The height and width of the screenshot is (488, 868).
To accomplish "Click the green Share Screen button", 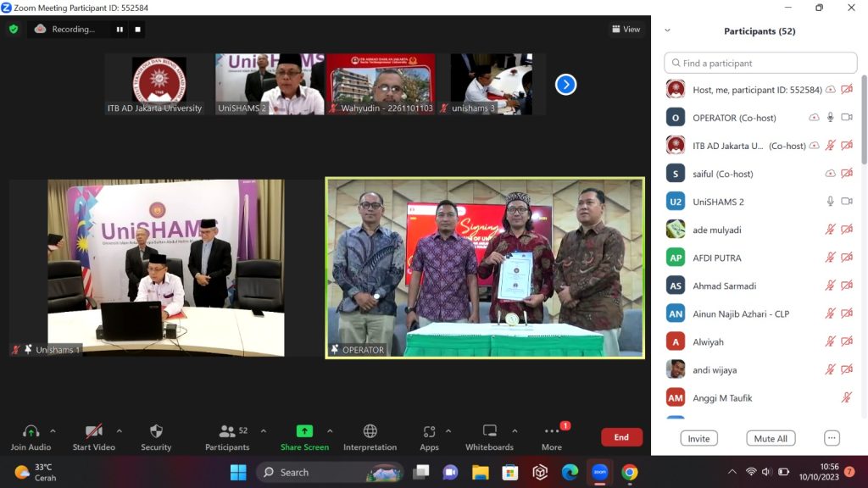I will click(x=304, y=437).
